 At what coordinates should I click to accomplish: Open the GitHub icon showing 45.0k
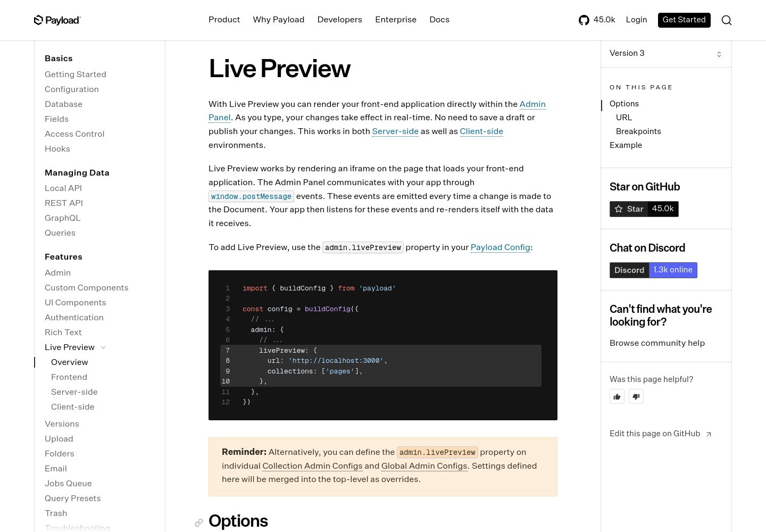[597, 20]
